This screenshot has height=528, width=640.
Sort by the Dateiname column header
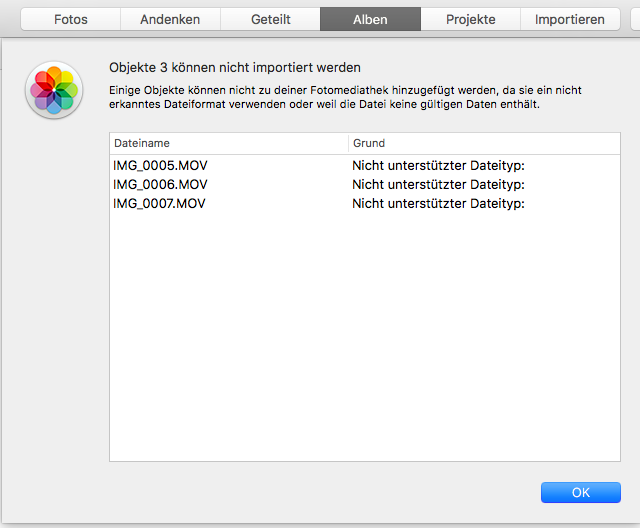[x=228, y=143]
